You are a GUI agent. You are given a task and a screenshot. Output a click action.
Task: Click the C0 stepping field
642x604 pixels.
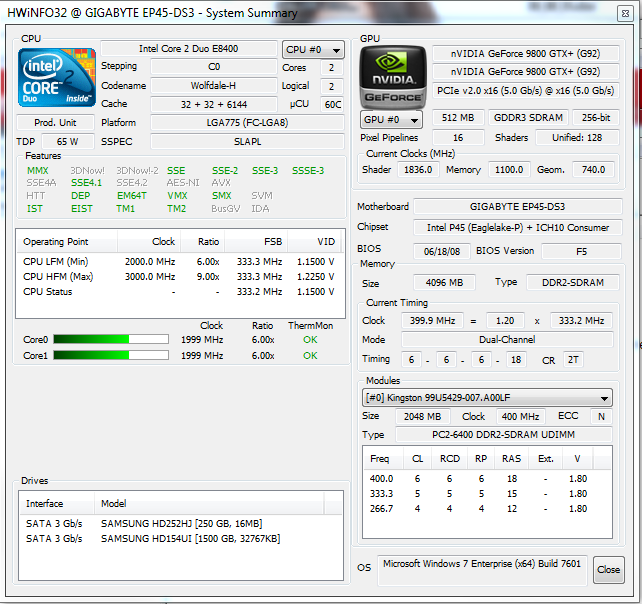[214, 67]
